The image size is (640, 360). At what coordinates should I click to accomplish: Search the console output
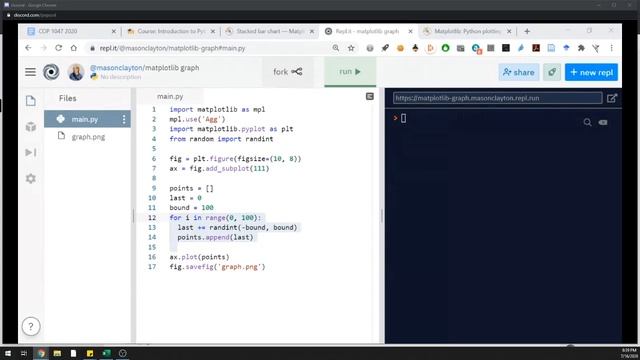pos(587,122)
